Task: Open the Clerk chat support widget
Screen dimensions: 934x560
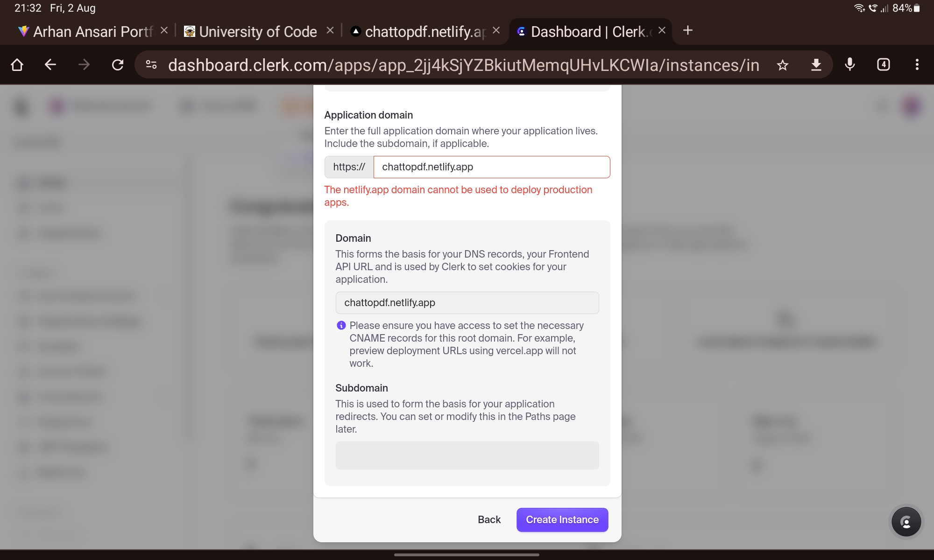Action: [906, 521]
